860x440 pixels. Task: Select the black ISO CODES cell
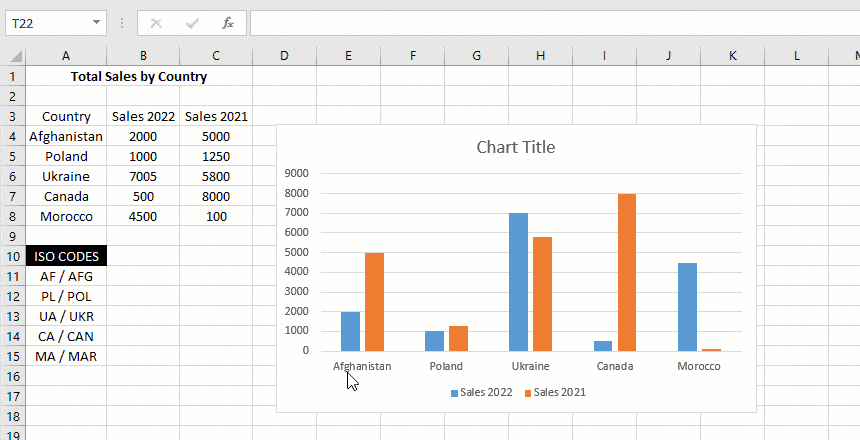[x=66, y=256]
